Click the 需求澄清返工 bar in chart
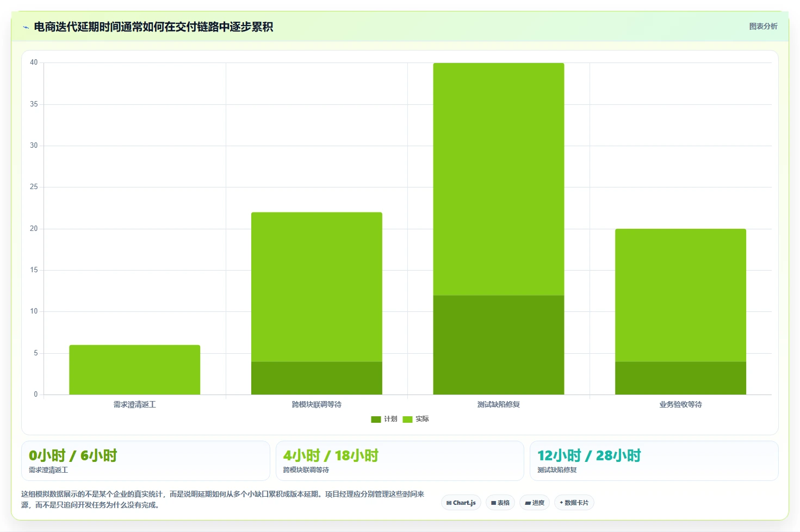Viewport: 800px width, 532px height. (135, 370)
